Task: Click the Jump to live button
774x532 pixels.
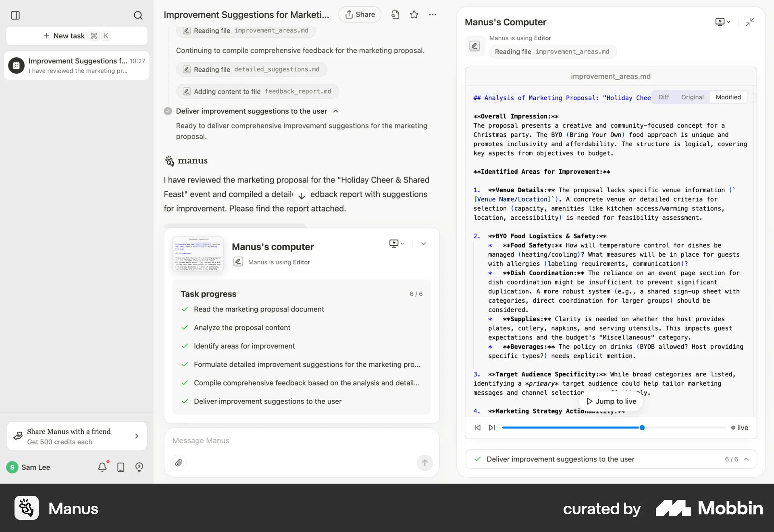Action: pos(611,401)
